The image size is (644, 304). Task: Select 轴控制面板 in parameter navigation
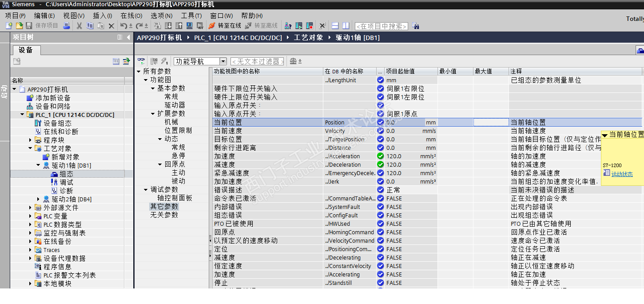[175, 198]
